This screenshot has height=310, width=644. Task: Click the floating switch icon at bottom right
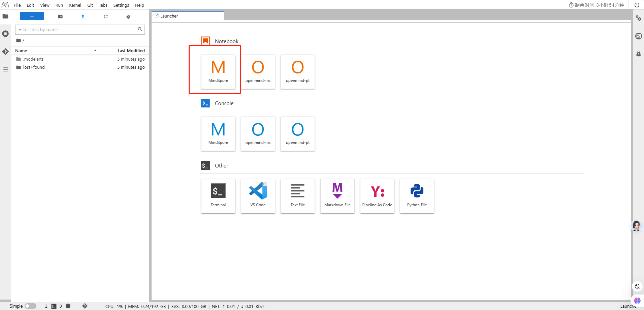637,286
